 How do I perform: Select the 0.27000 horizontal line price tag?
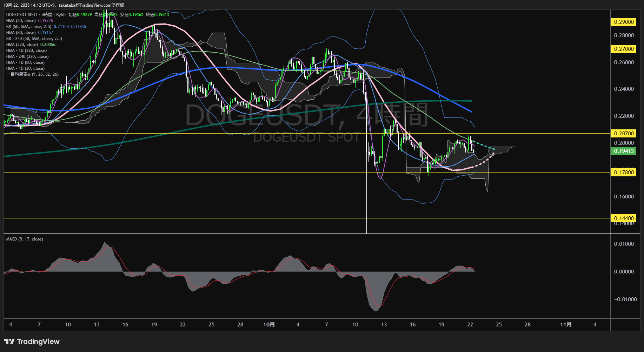(x=624, y=49)
